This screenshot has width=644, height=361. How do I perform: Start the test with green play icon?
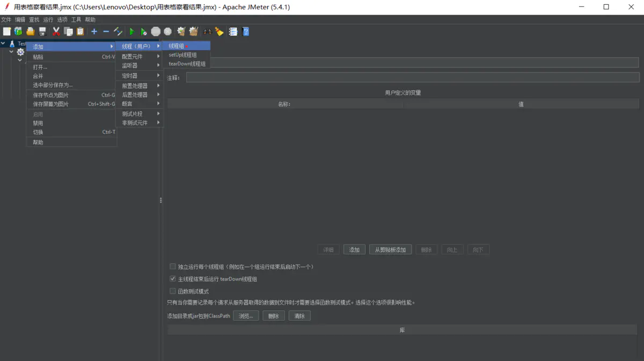131,32
